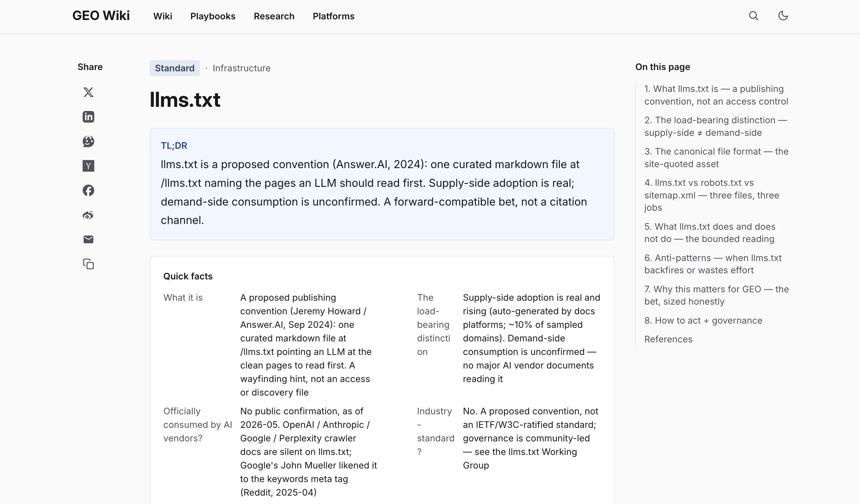Screen dimensions: 860x504
Task: Click the llms.txt page title
Action: [x=185, y=100]
